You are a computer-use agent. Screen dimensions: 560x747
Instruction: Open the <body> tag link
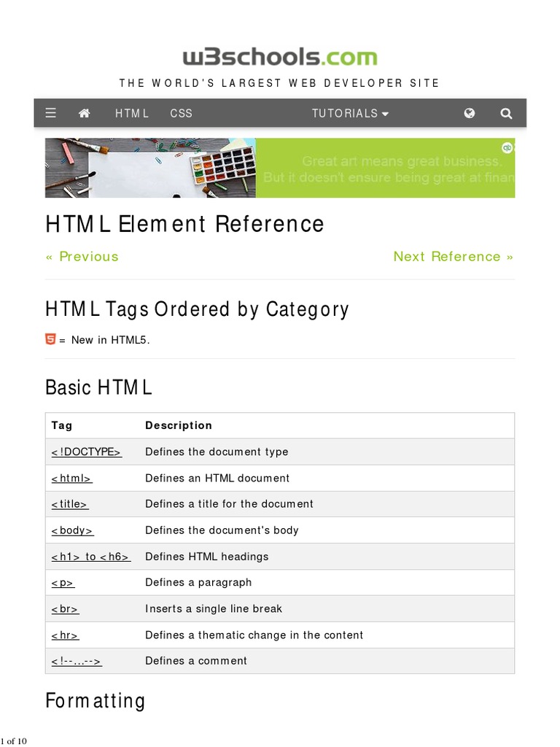tap(72, 530)
